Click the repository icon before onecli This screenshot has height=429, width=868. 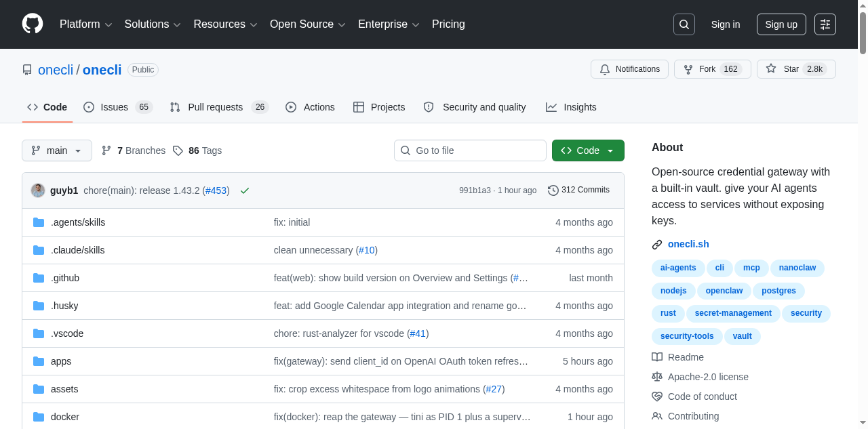[x=27, y=70]
